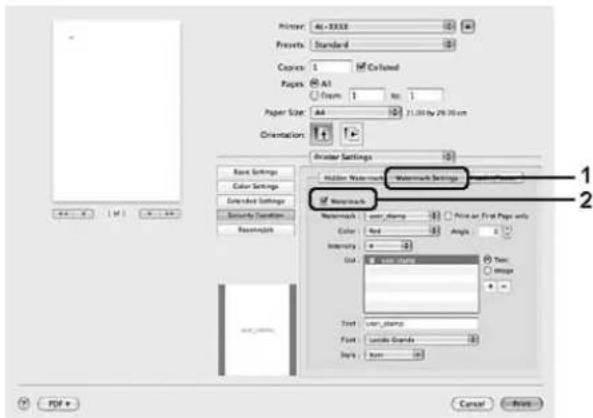The height and width of the screenshot is (418, 593).
Task: Select portrait orientation icon
Action: tap(321, 134)
